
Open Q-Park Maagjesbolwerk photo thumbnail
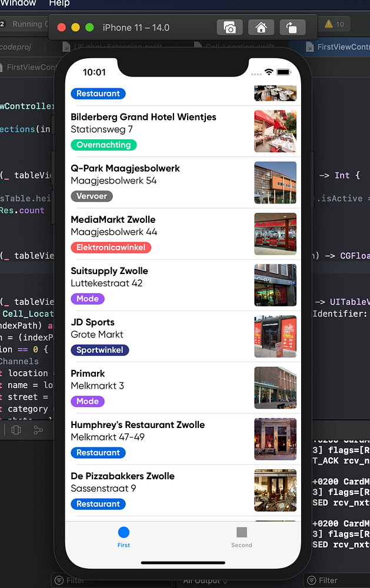point(275,183)
